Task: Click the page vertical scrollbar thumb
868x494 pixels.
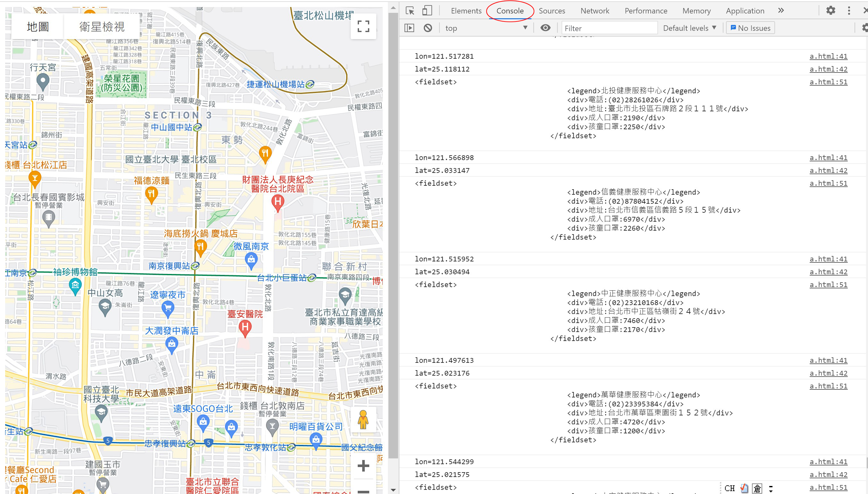Action: point(393,235)
